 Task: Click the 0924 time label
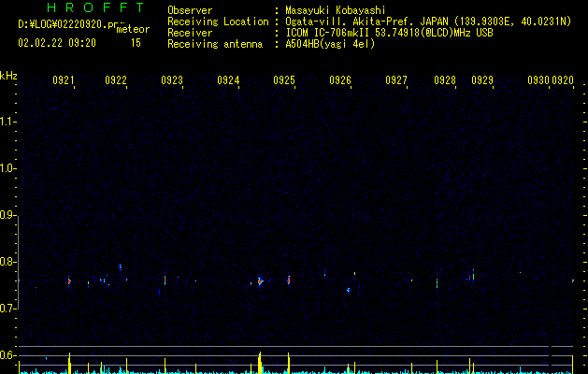(228, 79)
